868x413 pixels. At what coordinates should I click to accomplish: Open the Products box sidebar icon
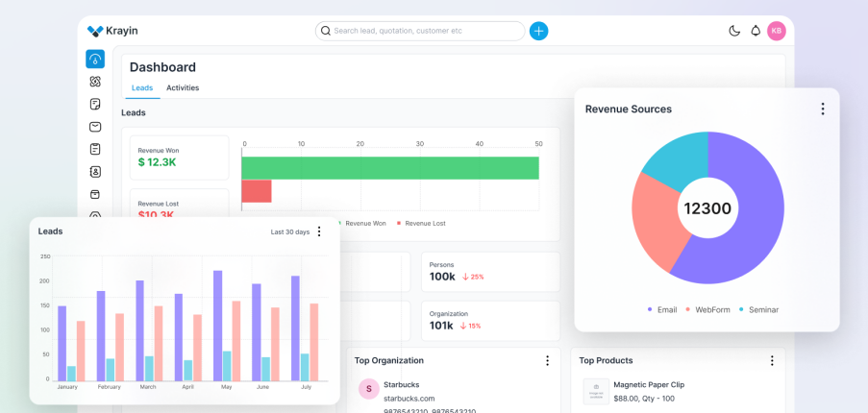(95, 194)
